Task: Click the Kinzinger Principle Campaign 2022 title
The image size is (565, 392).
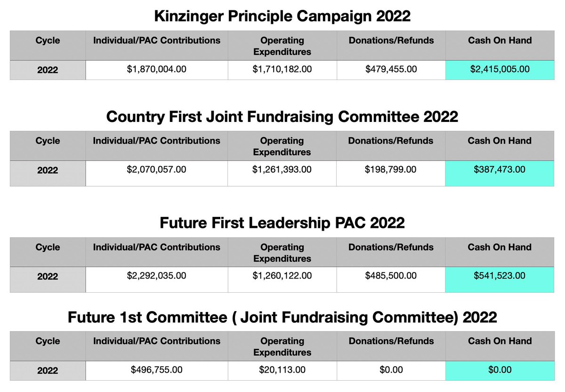Action: 282,16
